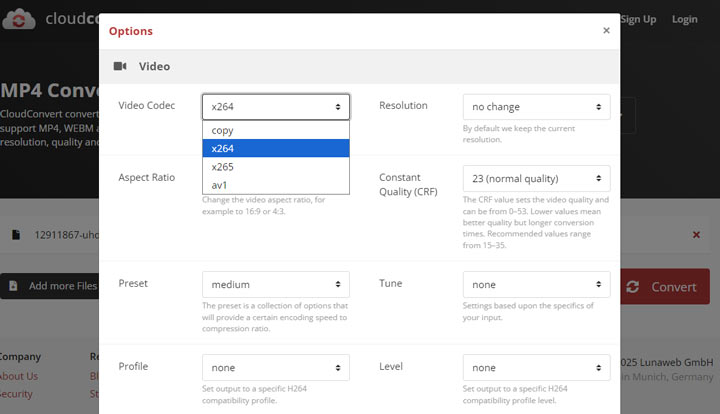Open the Tune dropdown
720x414 pixels.
(x=536, y=285)
